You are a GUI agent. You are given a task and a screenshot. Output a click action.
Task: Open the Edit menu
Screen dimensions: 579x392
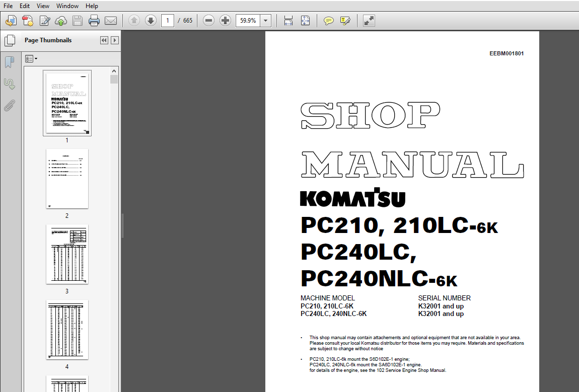coord(24,6)
